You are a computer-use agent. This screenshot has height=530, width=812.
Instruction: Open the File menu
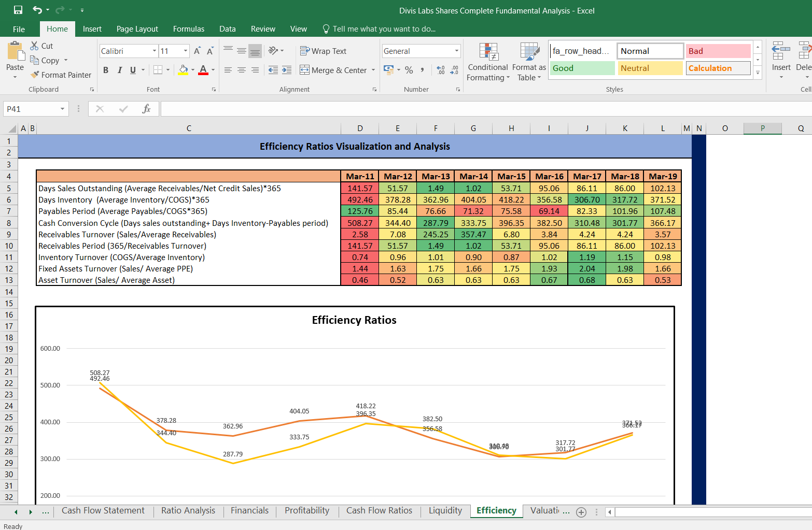click(x=19, y=29)
